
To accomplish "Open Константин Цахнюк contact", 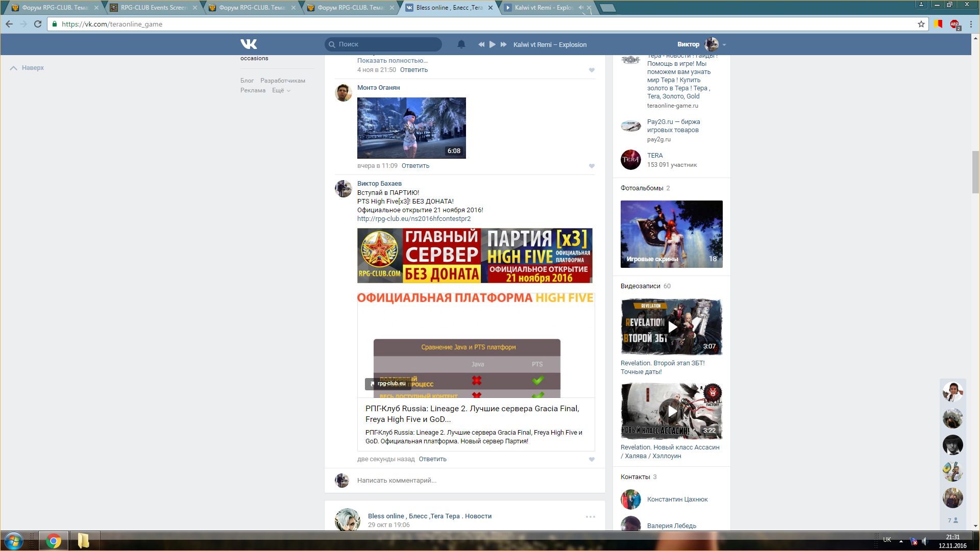I will click(677, 499).
